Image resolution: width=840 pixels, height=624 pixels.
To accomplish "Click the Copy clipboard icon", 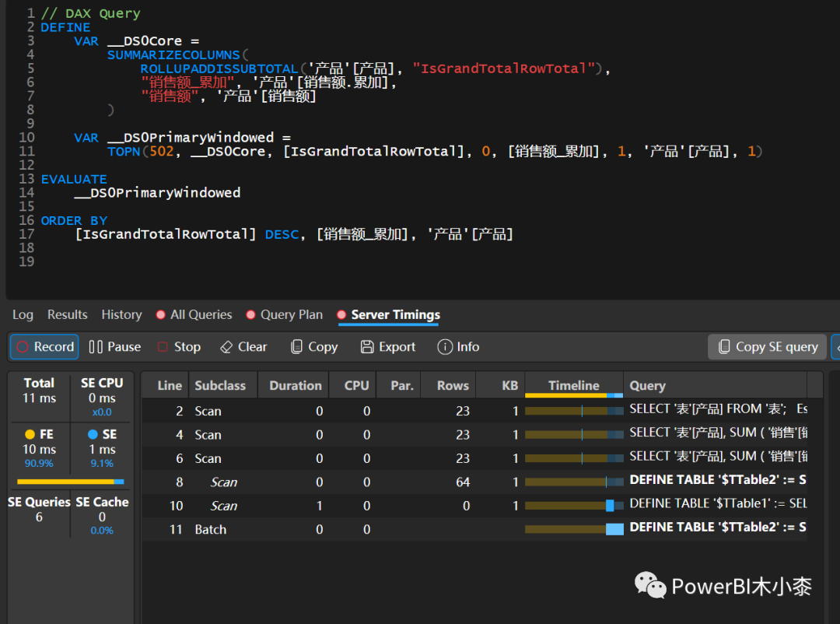I will pos(296,347).
